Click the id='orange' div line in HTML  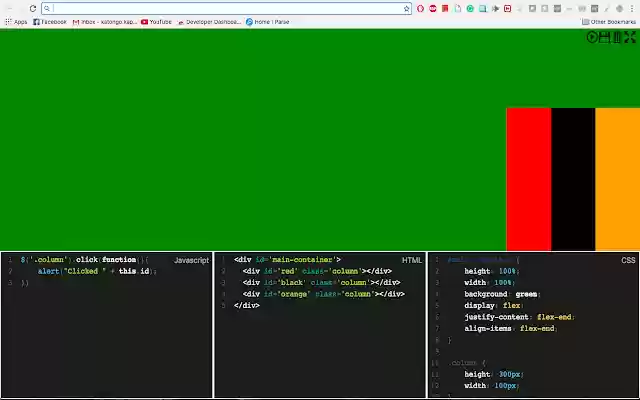coord(324,294)
